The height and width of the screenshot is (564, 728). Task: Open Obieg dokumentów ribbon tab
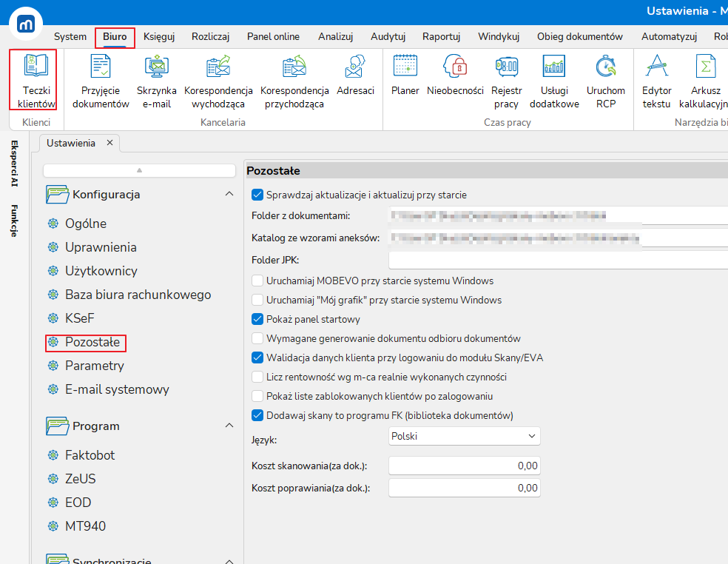pos(579,37)
